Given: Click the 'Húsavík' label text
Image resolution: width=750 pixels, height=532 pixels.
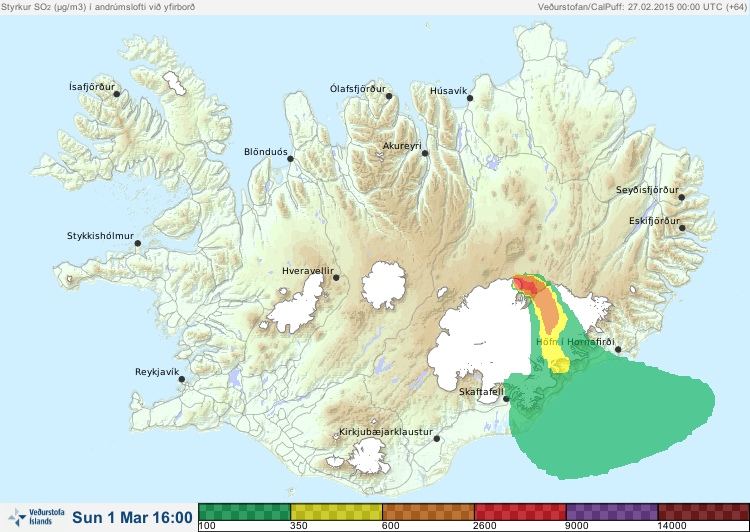Looking at the screenshot, I should 448,91.
